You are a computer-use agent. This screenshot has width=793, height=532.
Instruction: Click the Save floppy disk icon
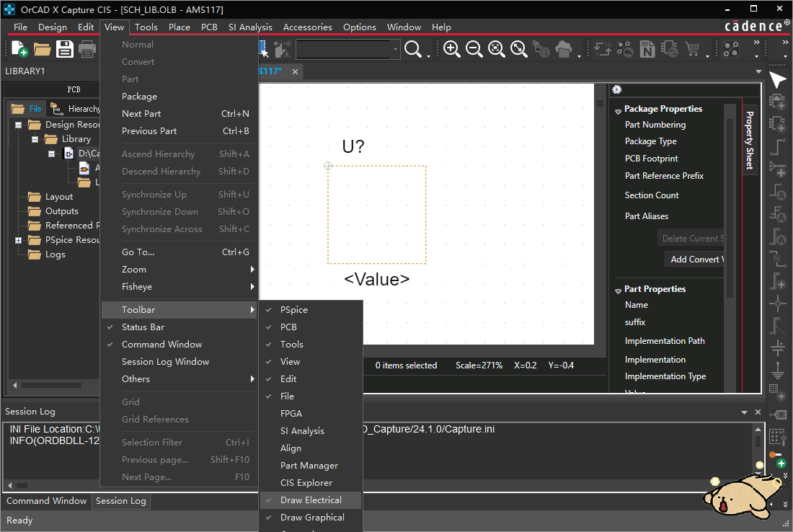[x=65, y=49]
